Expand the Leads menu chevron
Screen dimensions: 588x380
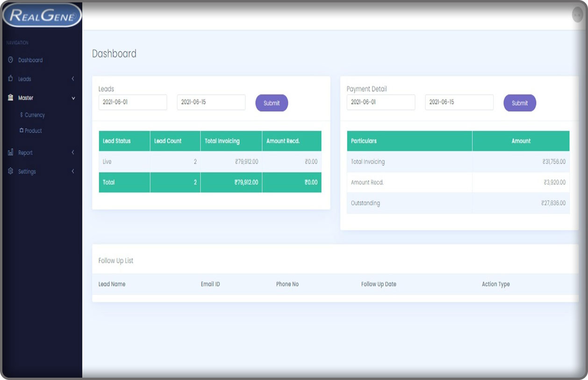[x=73, y=79]
